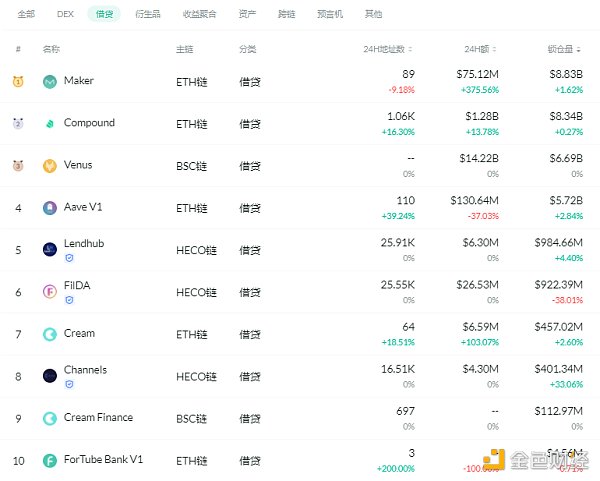Open the Compound project link
The image size is (600, 481).
coord(89,124)
